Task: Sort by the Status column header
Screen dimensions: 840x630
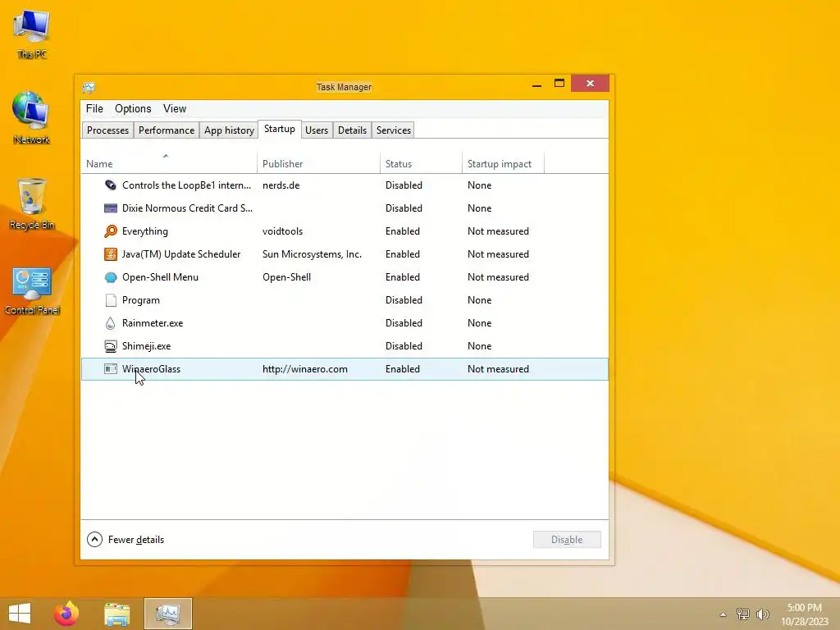Action: tap(421, 164)
